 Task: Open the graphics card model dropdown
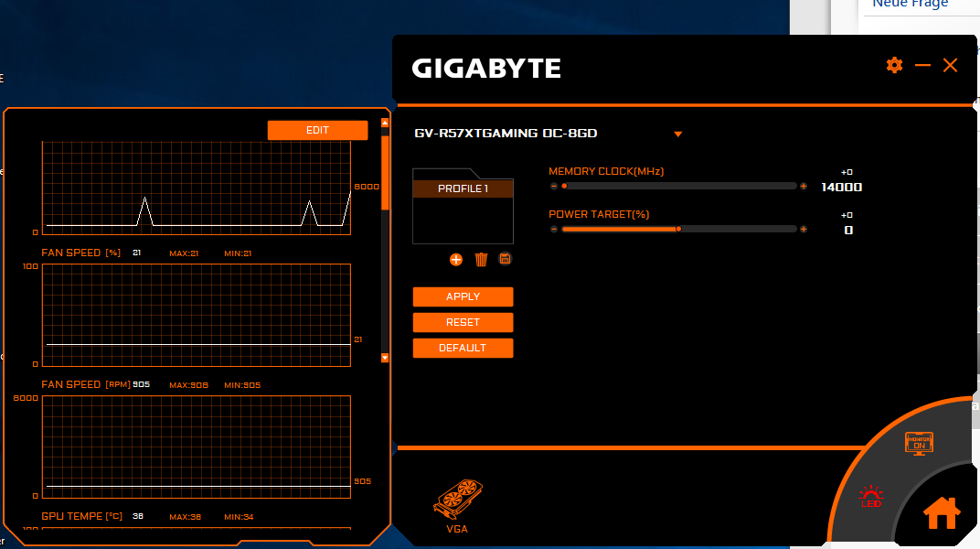click(678, 134)
